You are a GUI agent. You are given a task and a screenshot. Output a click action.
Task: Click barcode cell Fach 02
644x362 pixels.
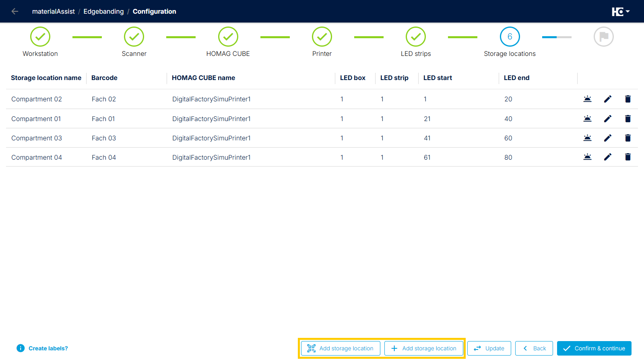coord(104,99)
